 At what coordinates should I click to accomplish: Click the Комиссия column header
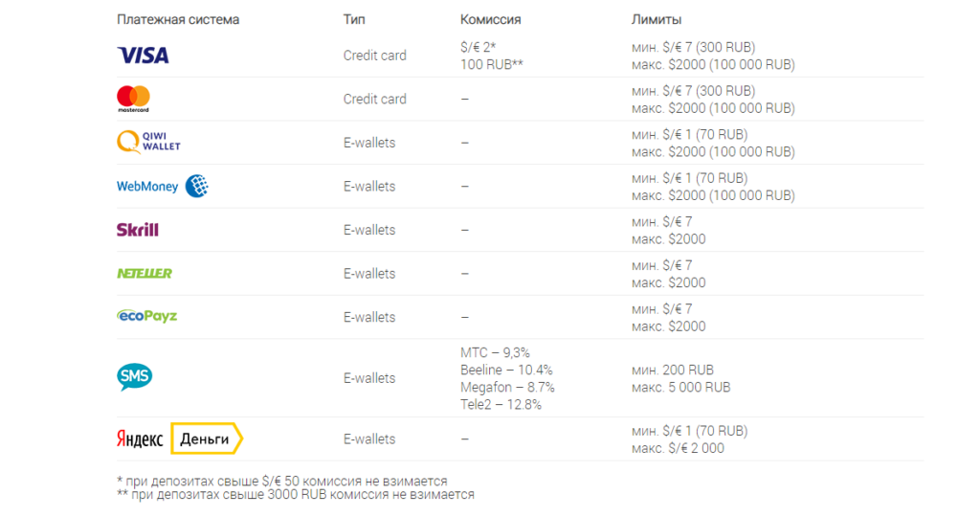[490, 19]
